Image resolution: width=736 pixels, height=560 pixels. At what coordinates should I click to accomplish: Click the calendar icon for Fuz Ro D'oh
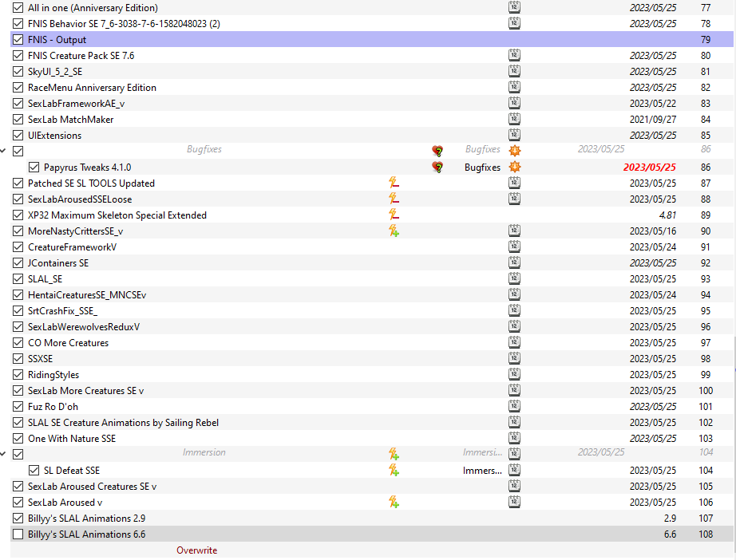point(514,406)
